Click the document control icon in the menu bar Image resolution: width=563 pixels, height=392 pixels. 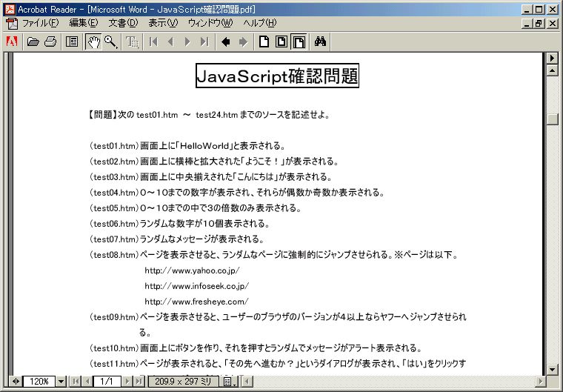point(12,24)
